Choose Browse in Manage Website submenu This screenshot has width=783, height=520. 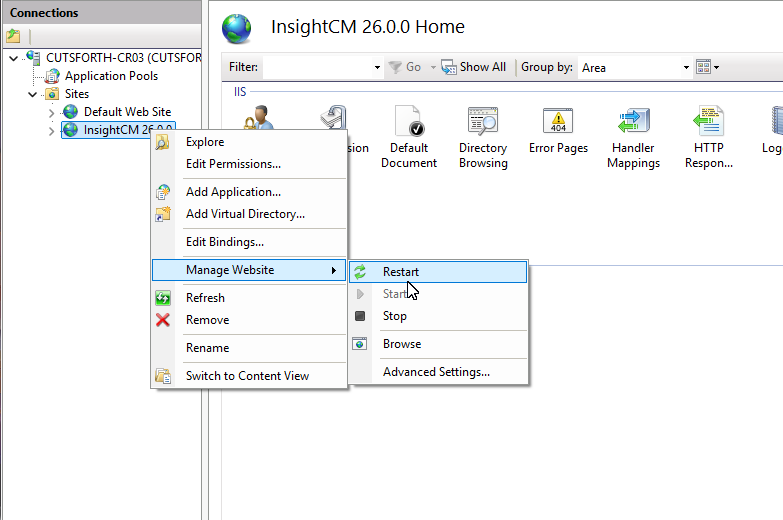click(x=438, y=344)
